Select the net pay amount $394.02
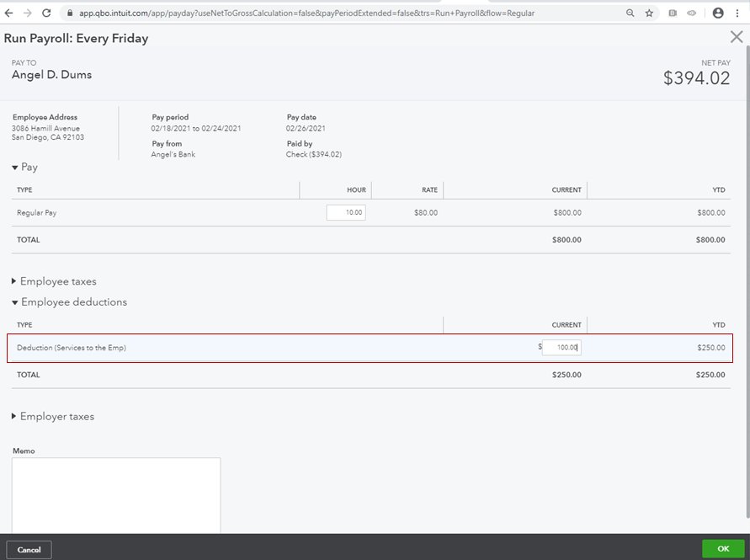Screen dimensions: 750x560 point(696,78)
